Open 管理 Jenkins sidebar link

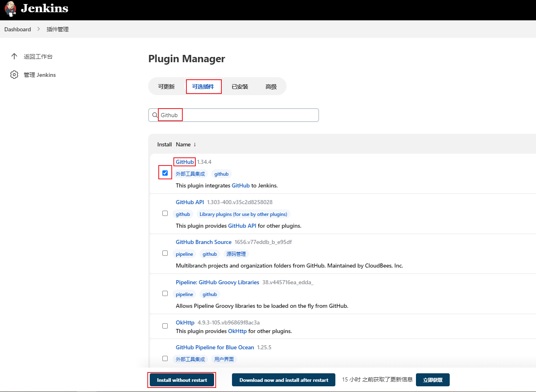tap(39, 75)
